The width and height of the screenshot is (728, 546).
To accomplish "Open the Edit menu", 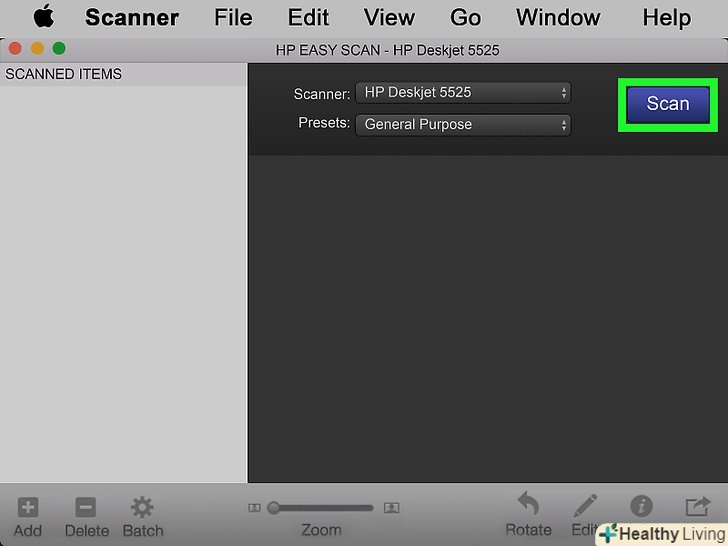I will pyautogui.click(x=308, y=18).
